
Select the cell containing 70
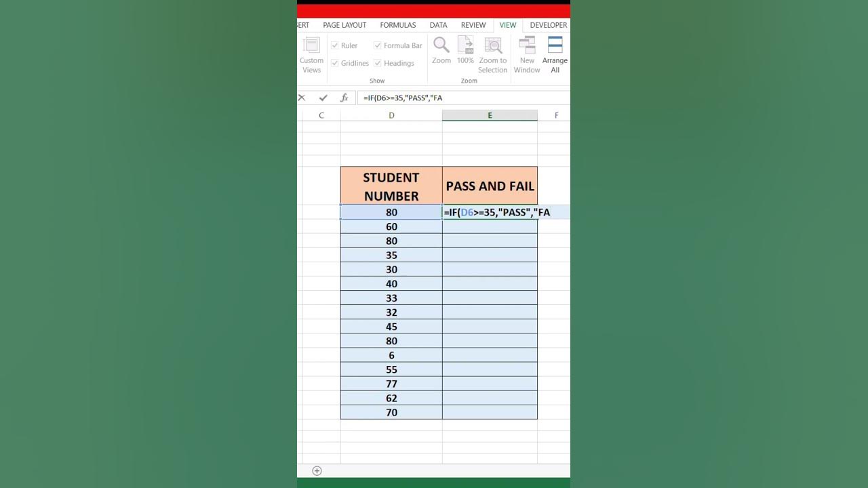click(x=391, y=412)
